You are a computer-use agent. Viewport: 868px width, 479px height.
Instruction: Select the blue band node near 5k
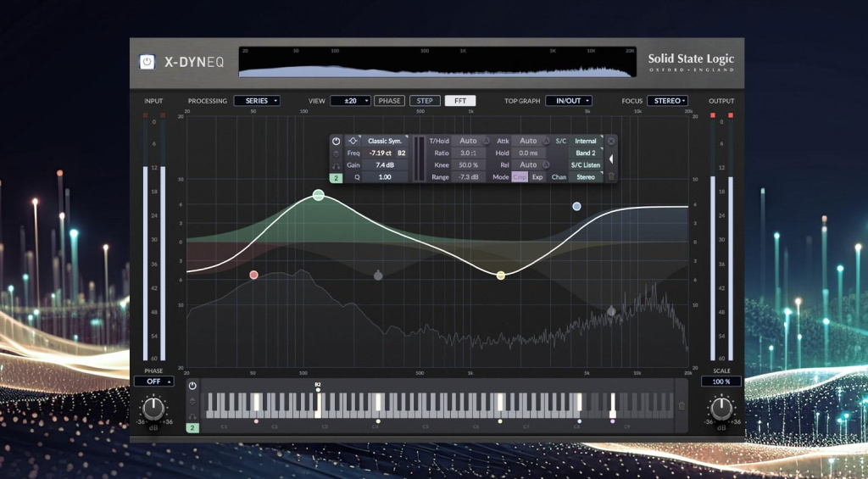[x=576, y=206]
